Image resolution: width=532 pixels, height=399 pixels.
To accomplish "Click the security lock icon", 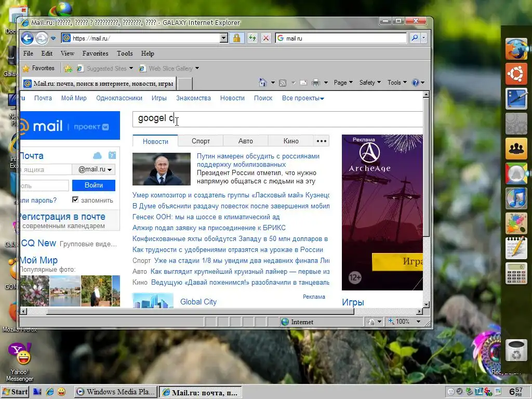I will [236, 38].
